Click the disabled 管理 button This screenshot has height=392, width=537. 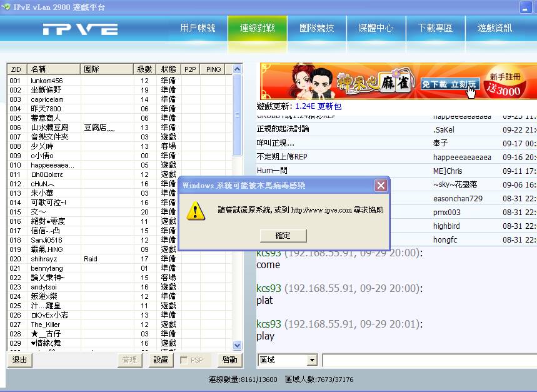pos(129,360)
